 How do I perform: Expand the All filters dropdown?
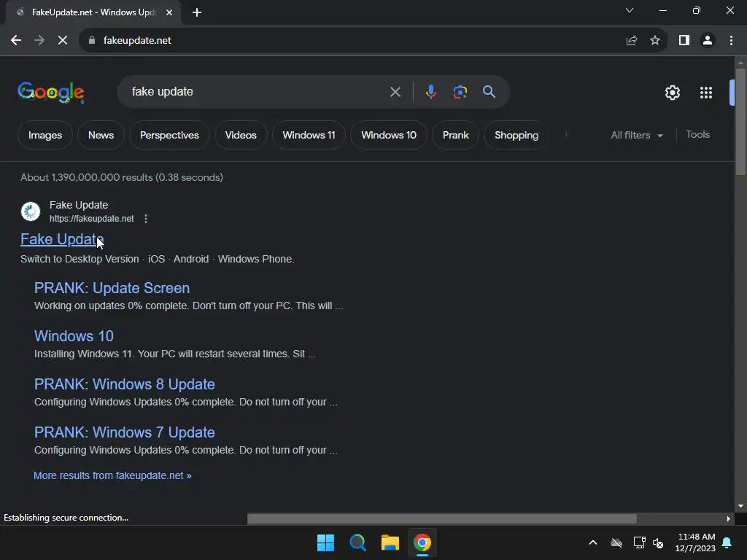[x=637, y=135]
